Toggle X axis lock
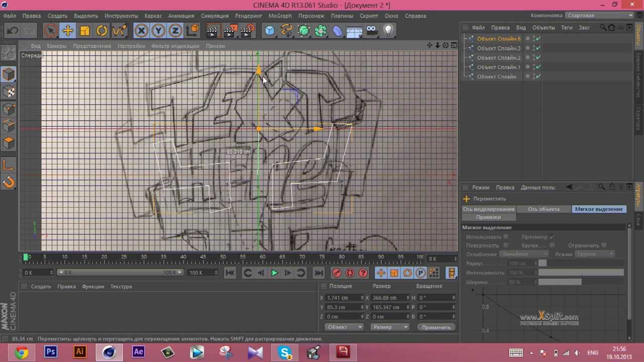The height and width of the screenshot is (362, 644). (x=141, y=31)
